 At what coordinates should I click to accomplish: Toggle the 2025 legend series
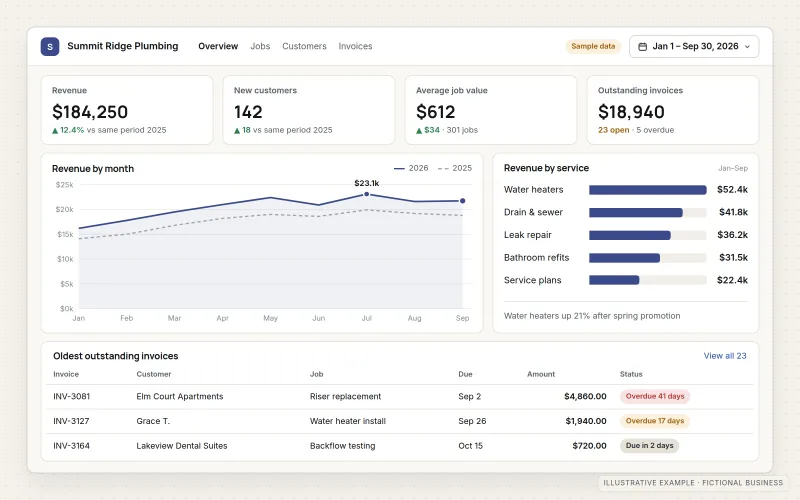[x=455, y=168]
